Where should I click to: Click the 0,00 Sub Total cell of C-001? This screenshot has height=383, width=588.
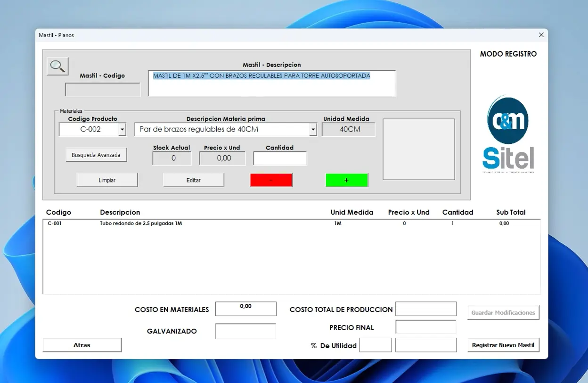[504, 224]
